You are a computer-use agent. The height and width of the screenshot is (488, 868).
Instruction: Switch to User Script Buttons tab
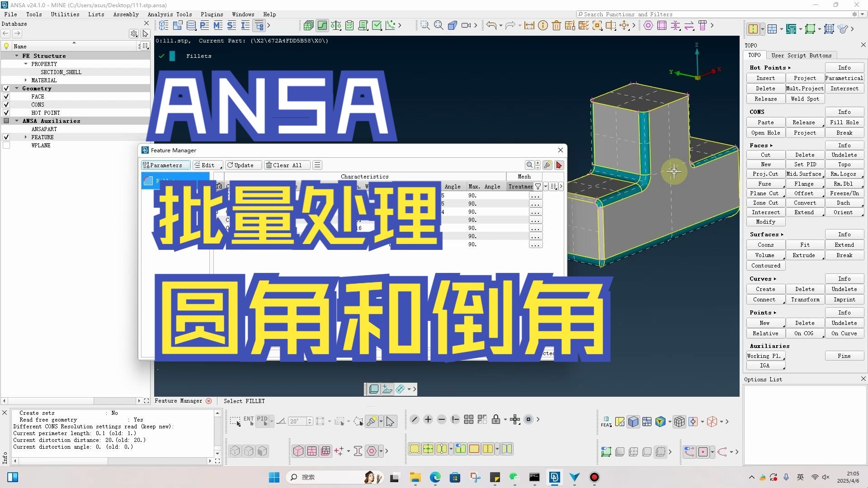click(801, 56)
